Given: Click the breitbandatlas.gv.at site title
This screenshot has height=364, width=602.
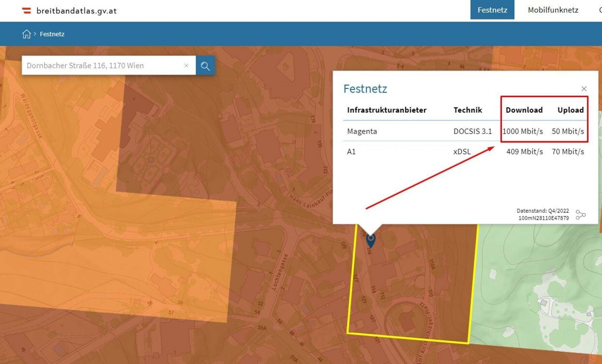Looking at the screenshot, I should (x=77, y=11).
